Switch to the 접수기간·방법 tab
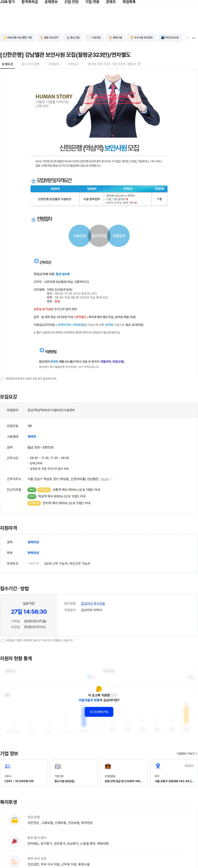 (x=30, y=64)
